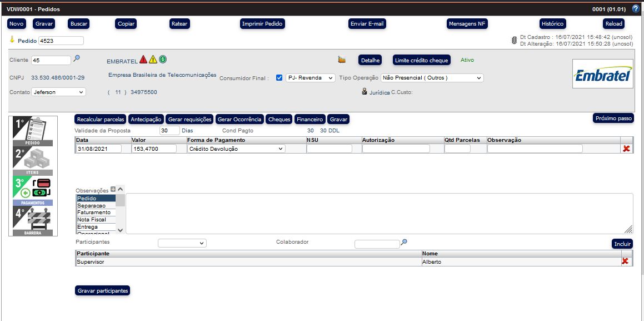Click the Cliente search magnifier icon
Viewport: 644px width, 321px height.
77,58
